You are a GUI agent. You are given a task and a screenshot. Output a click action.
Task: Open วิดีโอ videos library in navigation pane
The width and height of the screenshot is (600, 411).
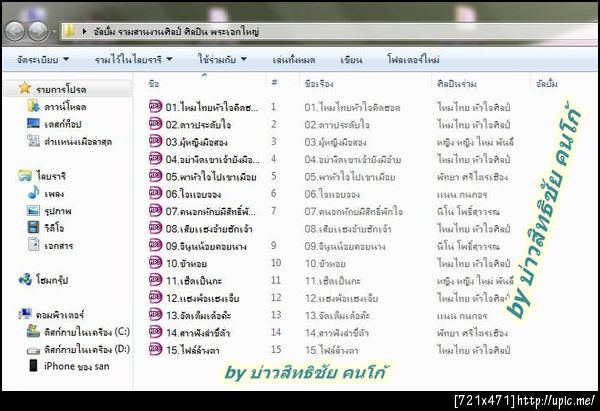click(54, 228)
